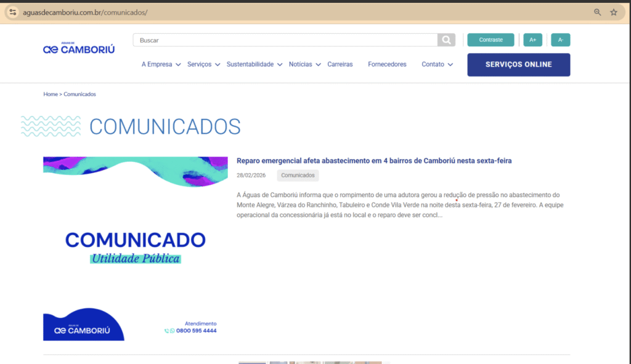Screen dimensions: 631x364
Task: Decrease font size with A- button
Action: 561,40
